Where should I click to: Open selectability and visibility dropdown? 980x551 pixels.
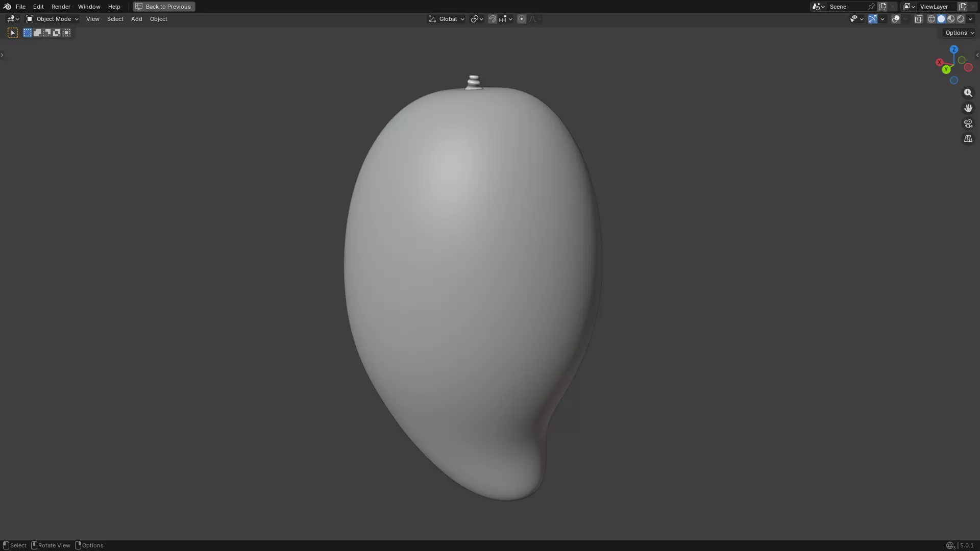click(856, 19)
